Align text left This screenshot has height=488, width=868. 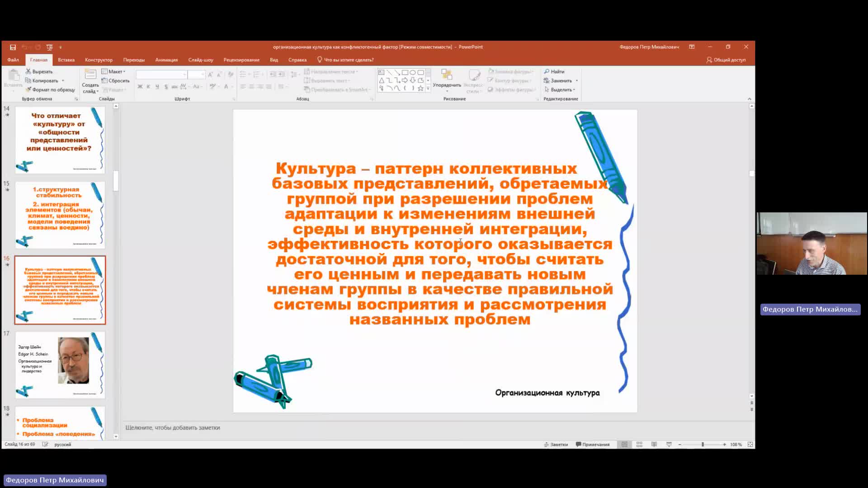(243, 87)
